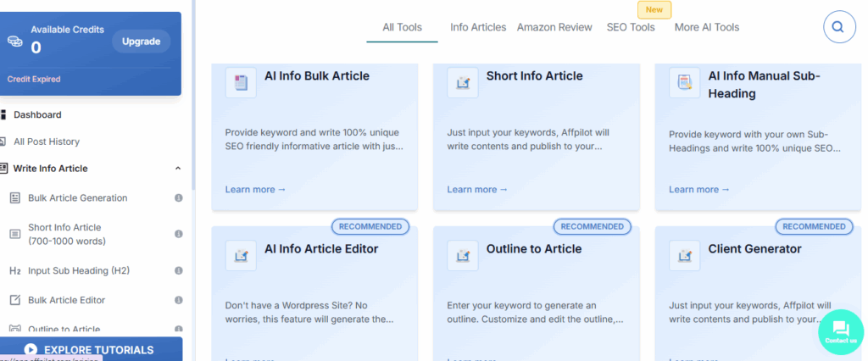
Task: Select Outline to Article sidebar item
Action: pos(64,329)
